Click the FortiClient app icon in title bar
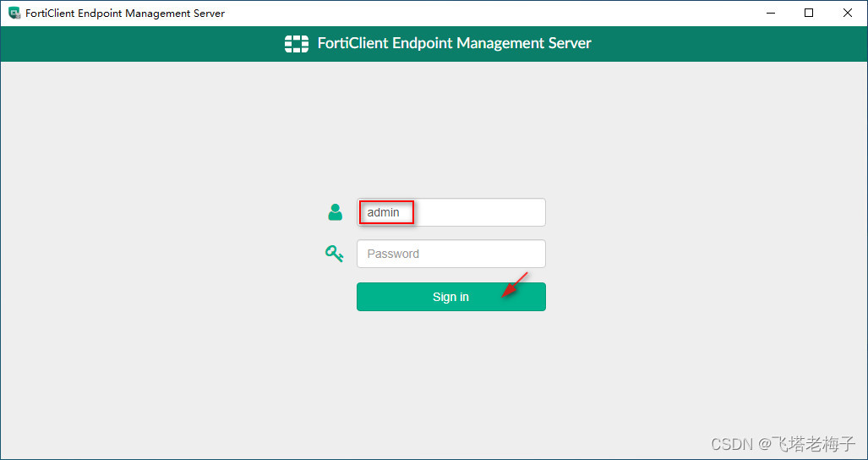This screenshot has width=868, height=460. pos(14,13)
